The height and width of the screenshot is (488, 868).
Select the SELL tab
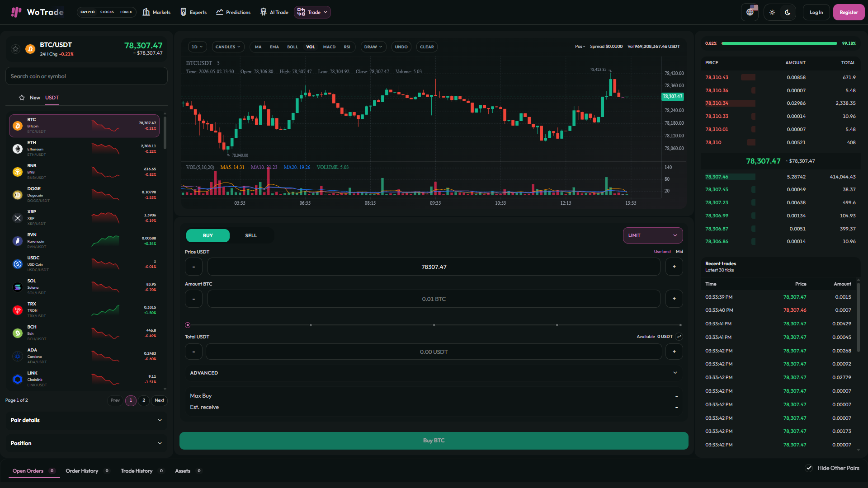coord(251,235)
